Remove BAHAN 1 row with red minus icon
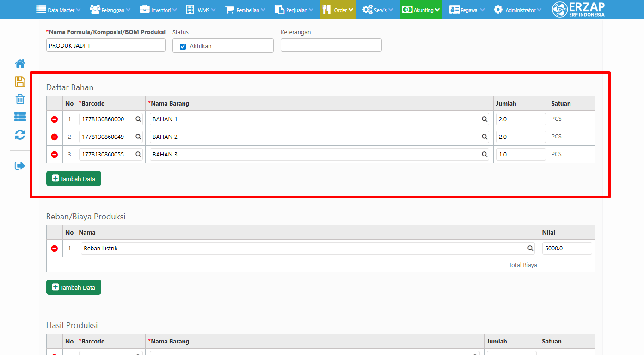This screenshot has width=644, height=355. click(55, 119)
